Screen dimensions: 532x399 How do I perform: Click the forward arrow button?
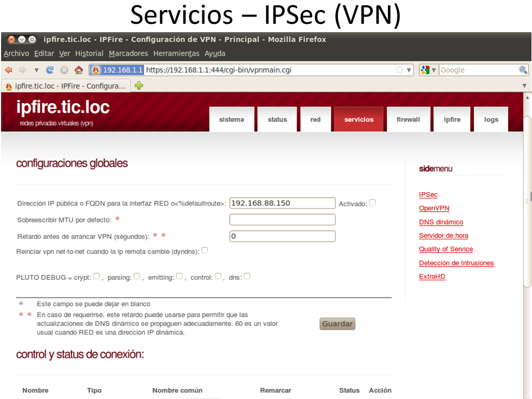(22, 70)
